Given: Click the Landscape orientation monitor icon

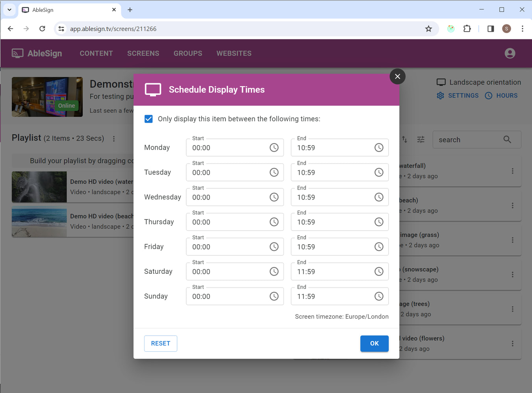Looking at the screenshot, I should [441, 82].
